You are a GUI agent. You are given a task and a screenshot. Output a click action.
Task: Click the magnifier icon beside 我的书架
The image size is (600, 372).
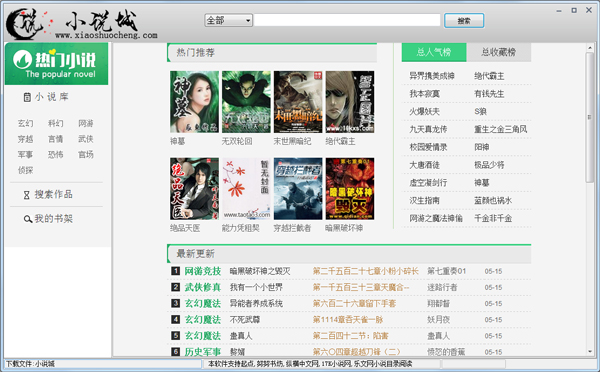(x=28, y=219)
